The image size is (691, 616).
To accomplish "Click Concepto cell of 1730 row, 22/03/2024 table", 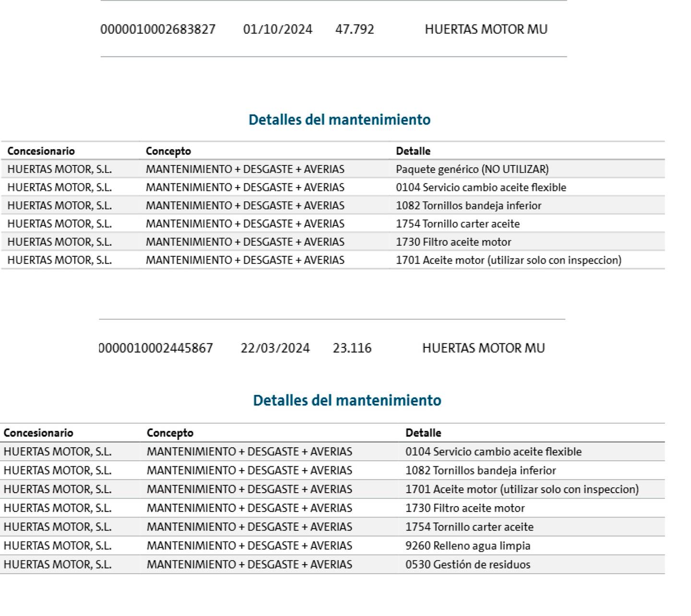I will coord(250,508).
